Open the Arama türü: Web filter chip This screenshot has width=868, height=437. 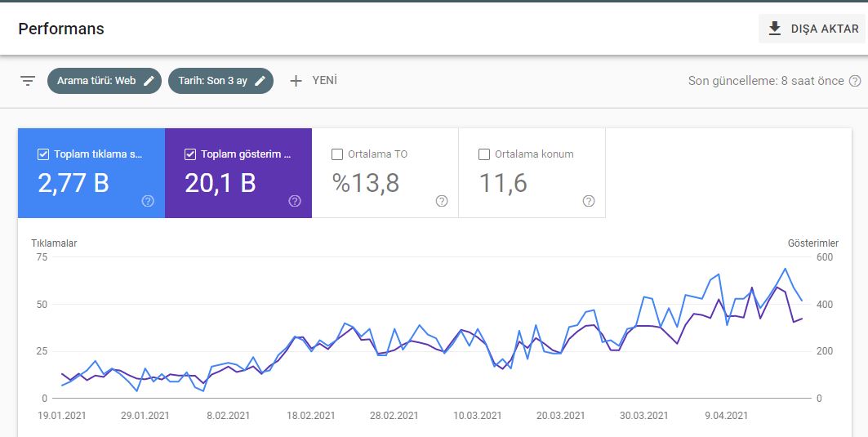[x=104, y=81]
